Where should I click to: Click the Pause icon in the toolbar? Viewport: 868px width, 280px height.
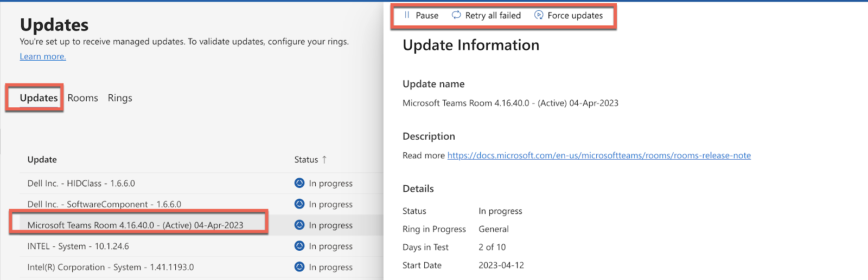click(x=407, y=15)
